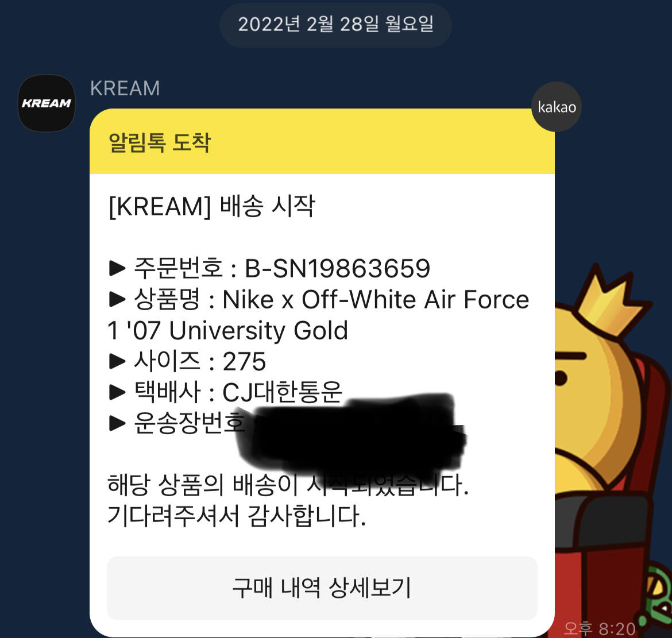
Task: Click the triangle bullet beside 상품명
Action: tap(117, 299)
